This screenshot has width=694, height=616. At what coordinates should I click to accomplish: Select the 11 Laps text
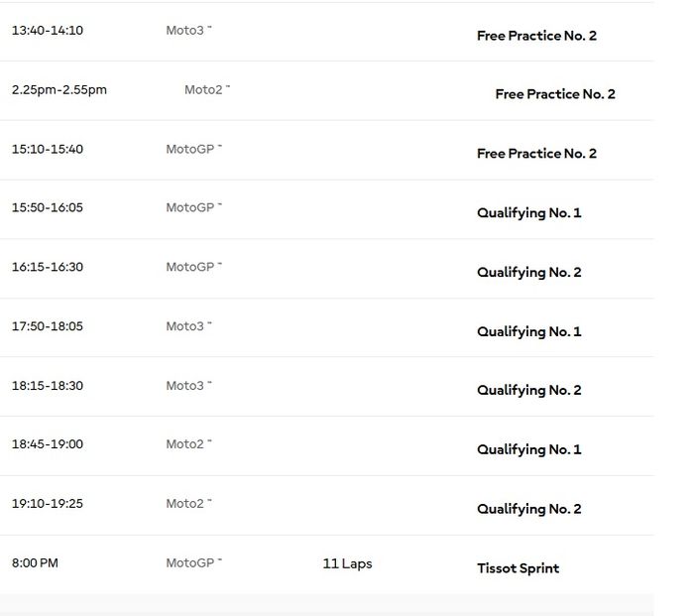pyautogui.click(x=347, y=563)
